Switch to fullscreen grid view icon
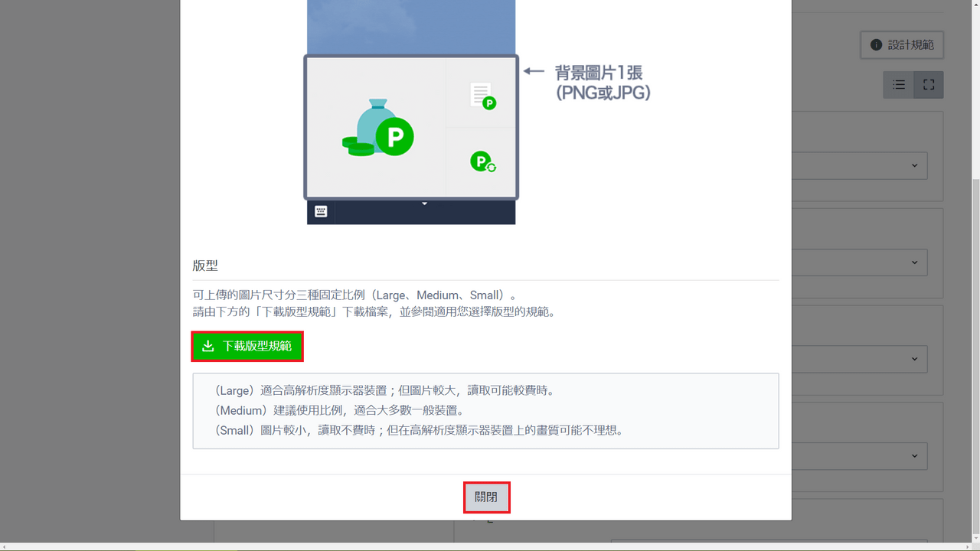The width and height of the screenshot is (980, 551). (x=929, y=85)
